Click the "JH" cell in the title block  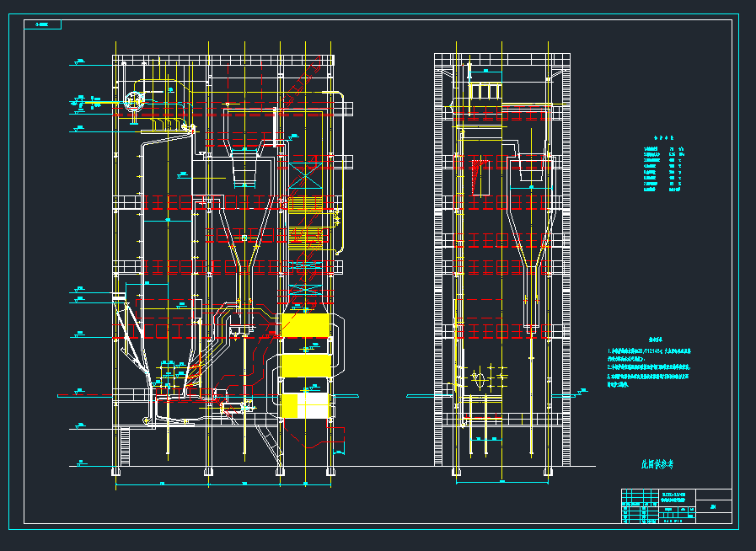(x=715, y=506)
